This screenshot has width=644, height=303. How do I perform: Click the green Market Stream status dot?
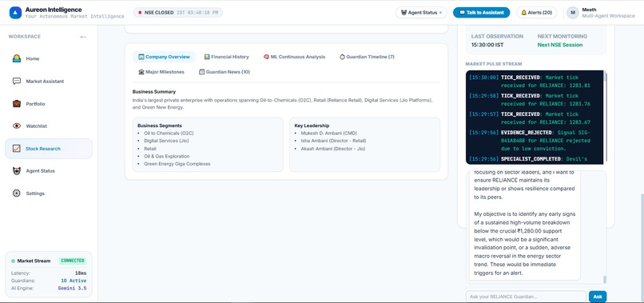(13, 261)
